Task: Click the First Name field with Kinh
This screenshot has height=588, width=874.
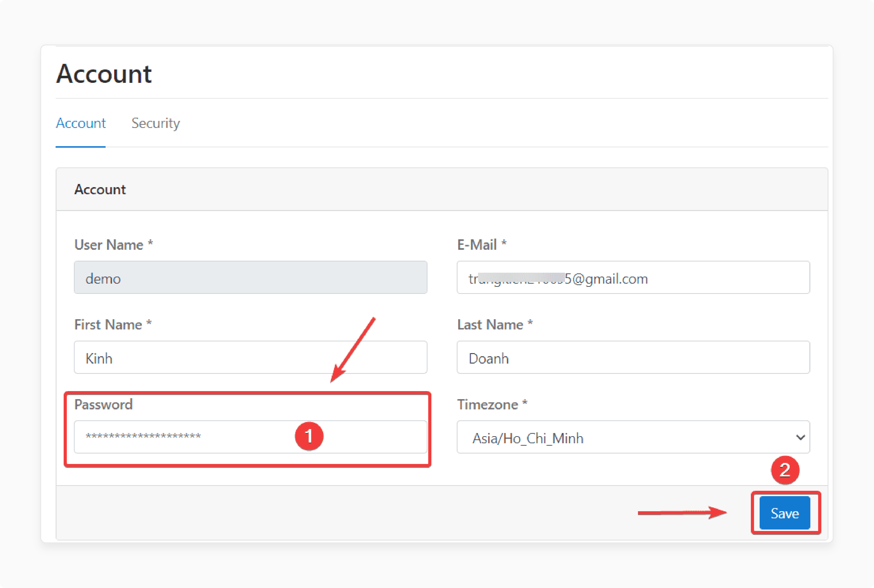Action: pos(250,357)
